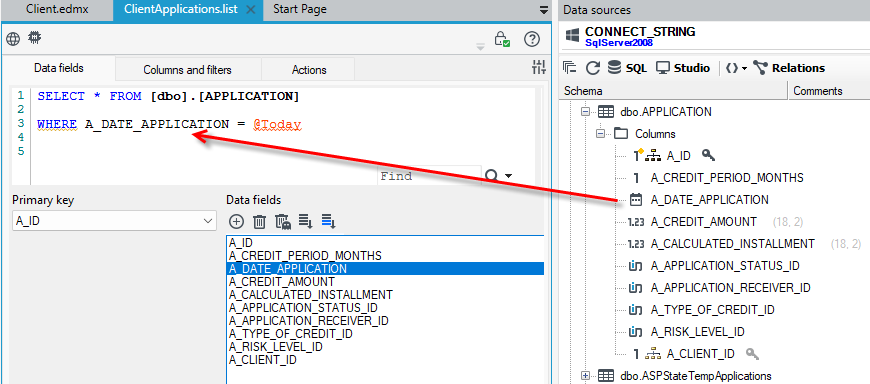Image resolution: width=870 pixels, height=384 pixels.
Task: Select A_RISK_LEVEL_ID in schema tree
Action: coord(697,332)
